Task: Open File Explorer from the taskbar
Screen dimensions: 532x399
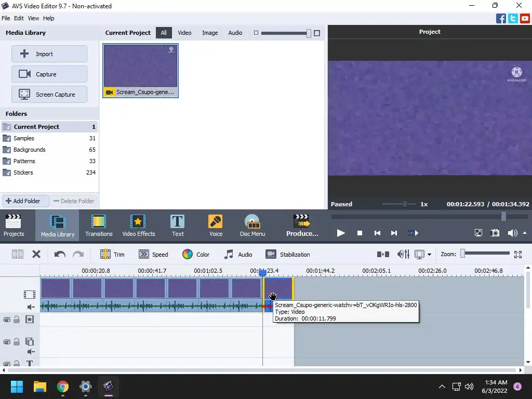Action: pyautogui.click(x=39, y=387)
